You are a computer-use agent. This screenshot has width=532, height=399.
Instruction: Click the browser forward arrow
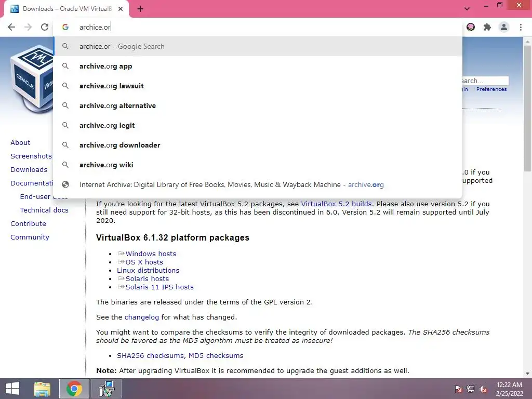[28, 27]
